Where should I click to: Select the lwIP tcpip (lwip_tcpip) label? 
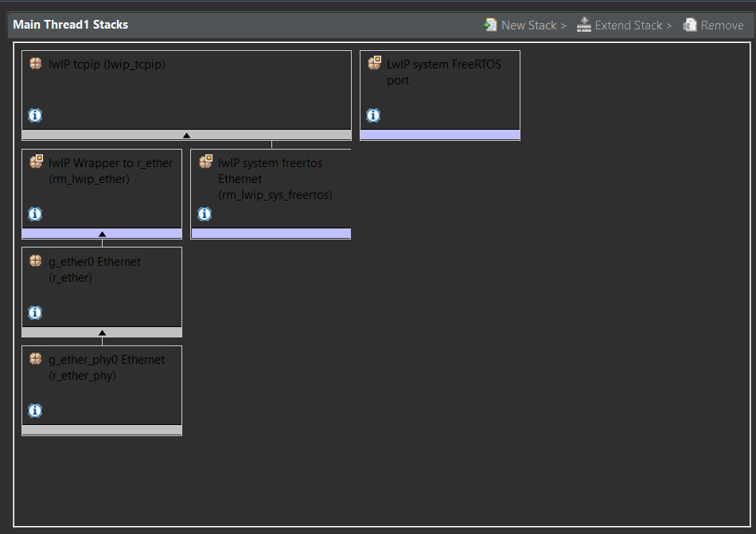[x=107, y=64]
